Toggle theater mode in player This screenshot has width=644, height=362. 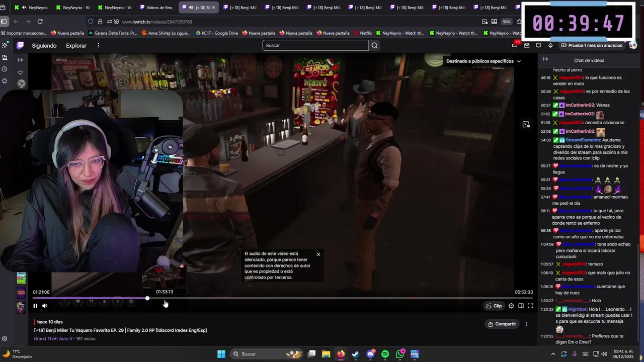[x=521, y=306]
